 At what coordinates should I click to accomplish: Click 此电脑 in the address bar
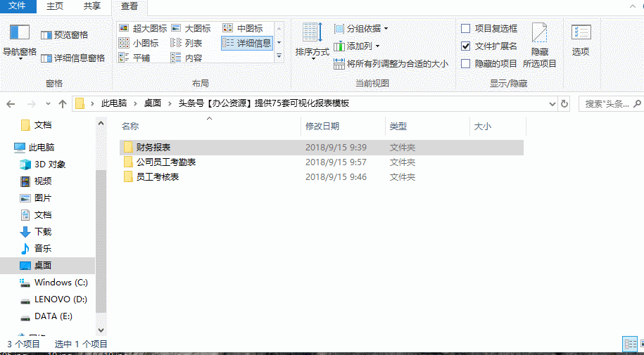click(x=114, y=103)
